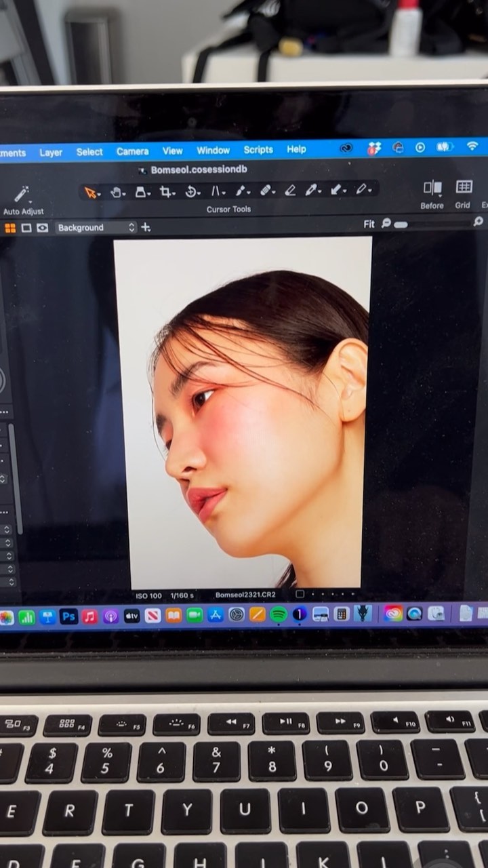Expand the bottom stepper in left panel
Viewport: 488px width, 868px height.
click(7, 582)
